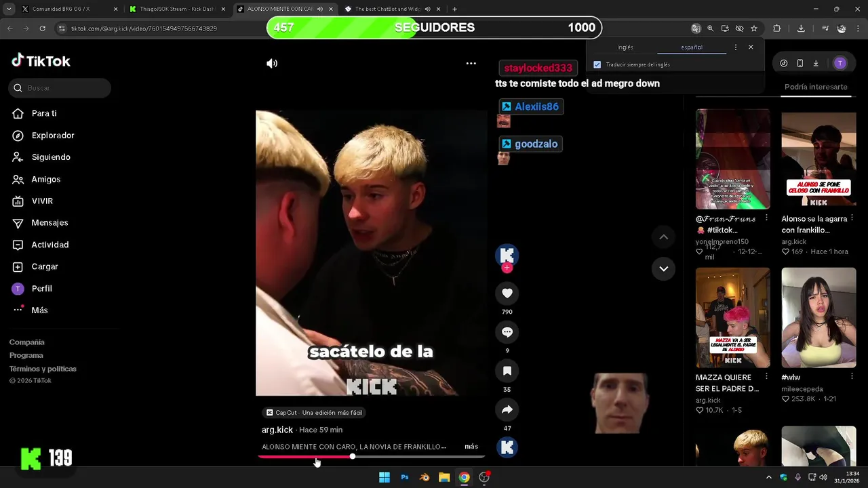The height and width of the screenshot is (488, 868).
Task: Open the purple T profile avatar in header
Action: pyautogui.click(x=840, y=63)
